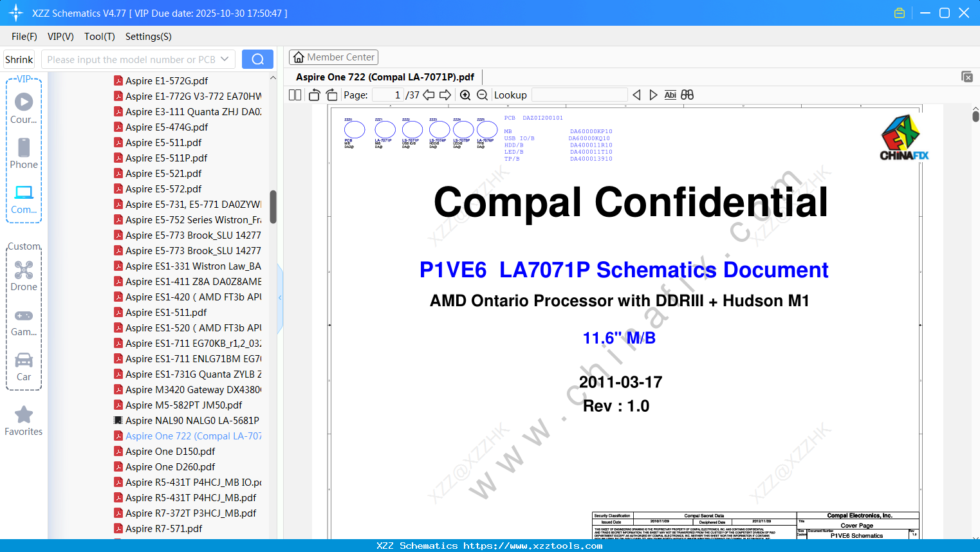980x552 pixels.
Task: Zoom out of the schematic
Action: [x=482, y=95]
